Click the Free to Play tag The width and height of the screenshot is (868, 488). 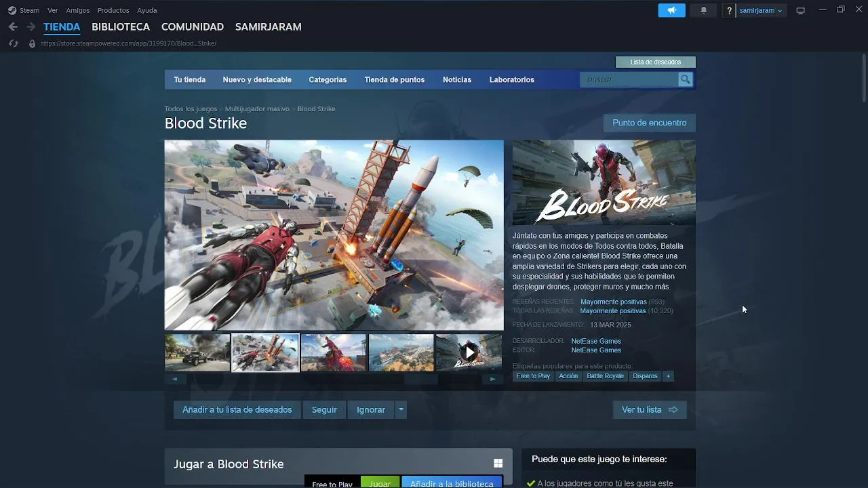point(533,376)
